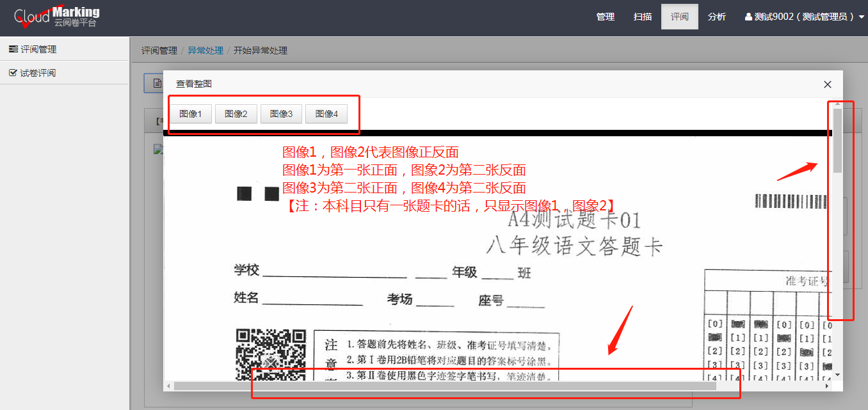
Task: Click the 图像1 button
Action: [191, 113]
